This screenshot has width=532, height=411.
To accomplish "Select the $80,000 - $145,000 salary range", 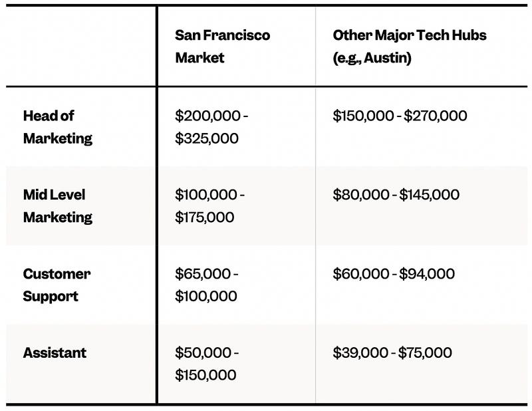I will [396, 195].
